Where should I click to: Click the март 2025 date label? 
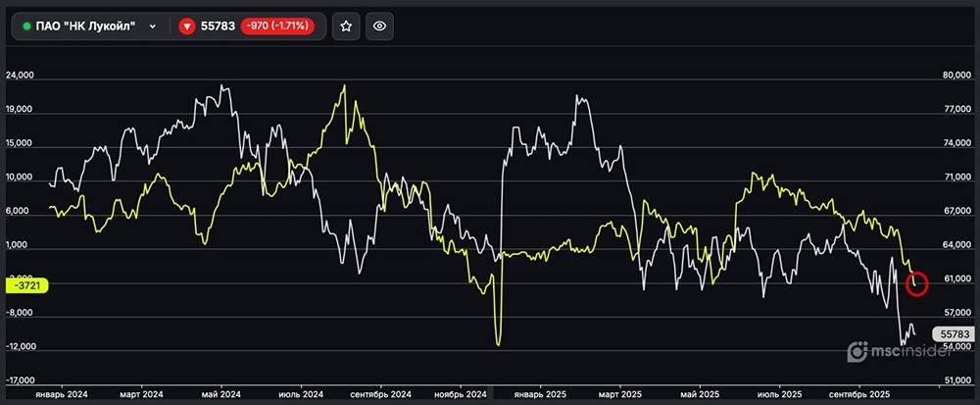click(x=622, y=395)
